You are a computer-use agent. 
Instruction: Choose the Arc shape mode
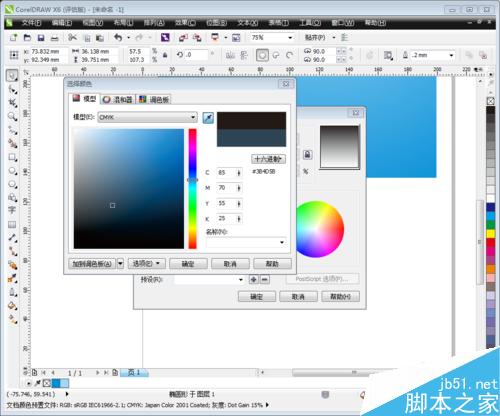pos(289,55)
